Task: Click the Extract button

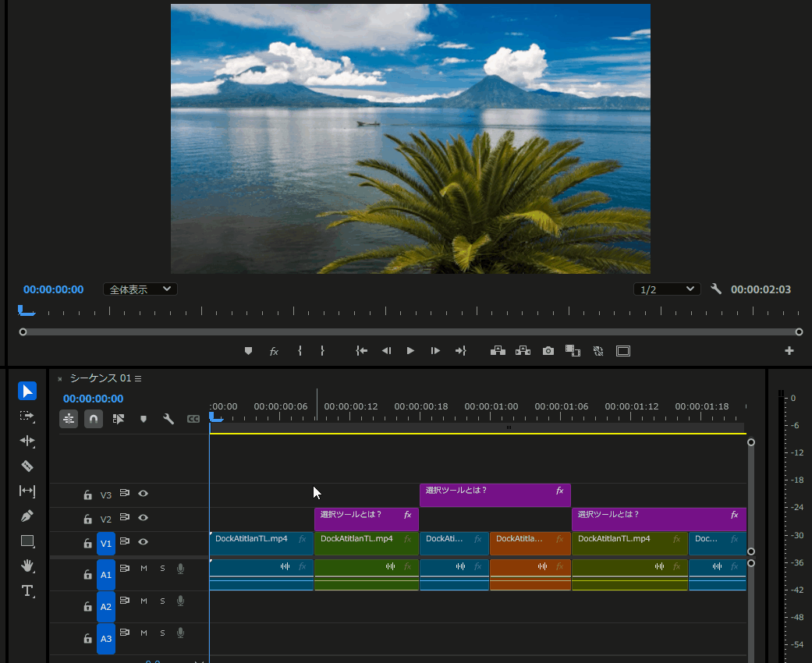Action: pyautogui.click(x=523, y=351)
